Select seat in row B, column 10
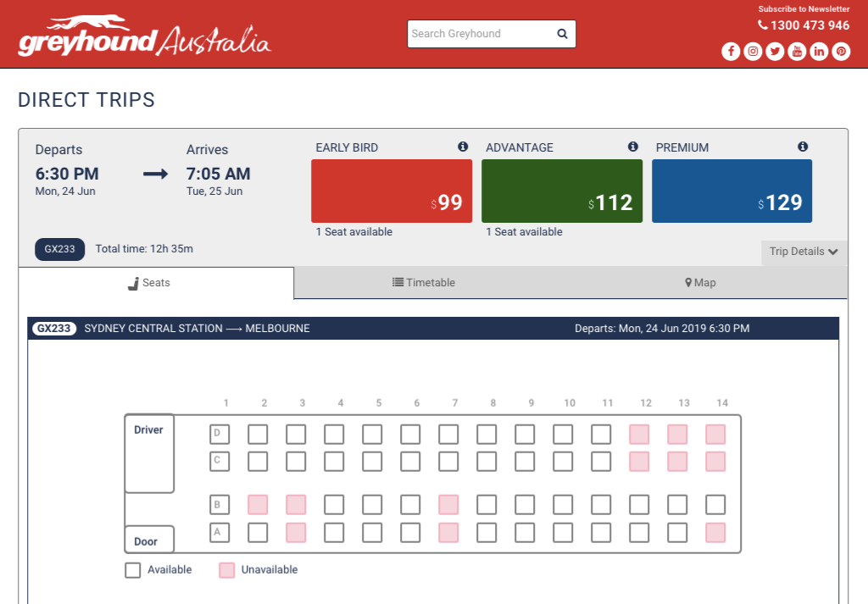868x604 pixels. pyautogui.click(x=563, y=504)
